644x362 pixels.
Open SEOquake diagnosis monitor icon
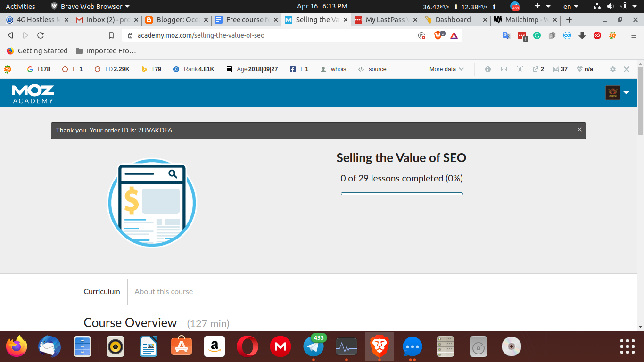tap(504, 69)
